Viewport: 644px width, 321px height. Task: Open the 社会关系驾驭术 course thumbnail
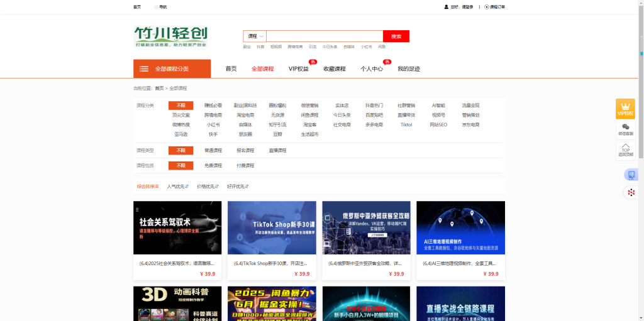point(177,228)
